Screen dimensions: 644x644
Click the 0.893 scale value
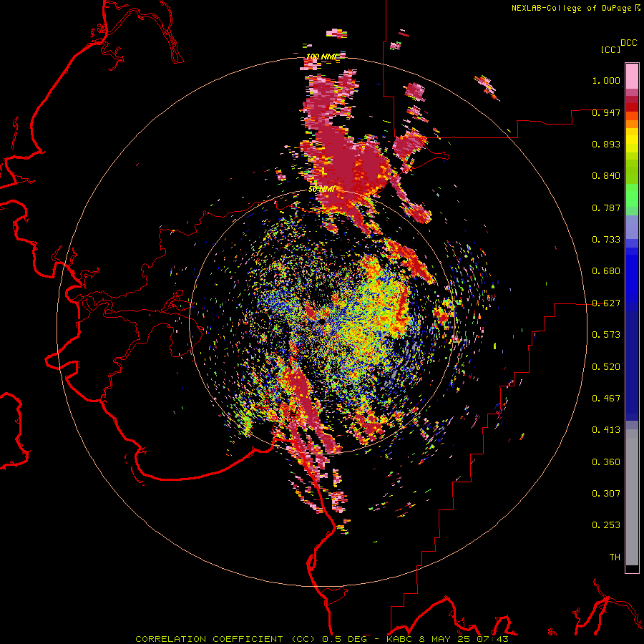coord(606,144)
